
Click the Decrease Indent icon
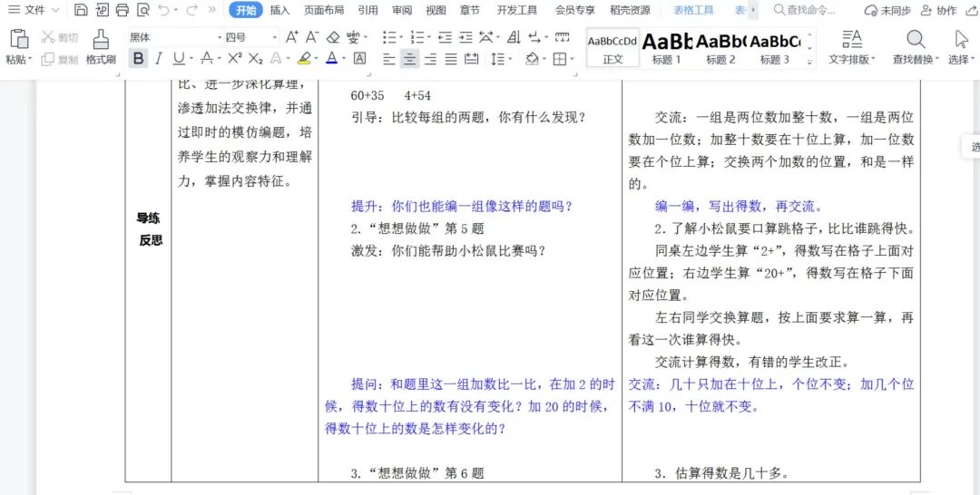[x=445, y=37]
